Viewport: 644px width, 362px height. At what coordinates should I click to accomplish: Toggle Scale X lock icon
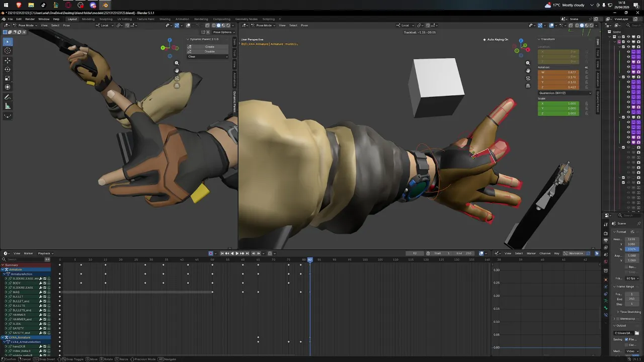pos(586,104)
